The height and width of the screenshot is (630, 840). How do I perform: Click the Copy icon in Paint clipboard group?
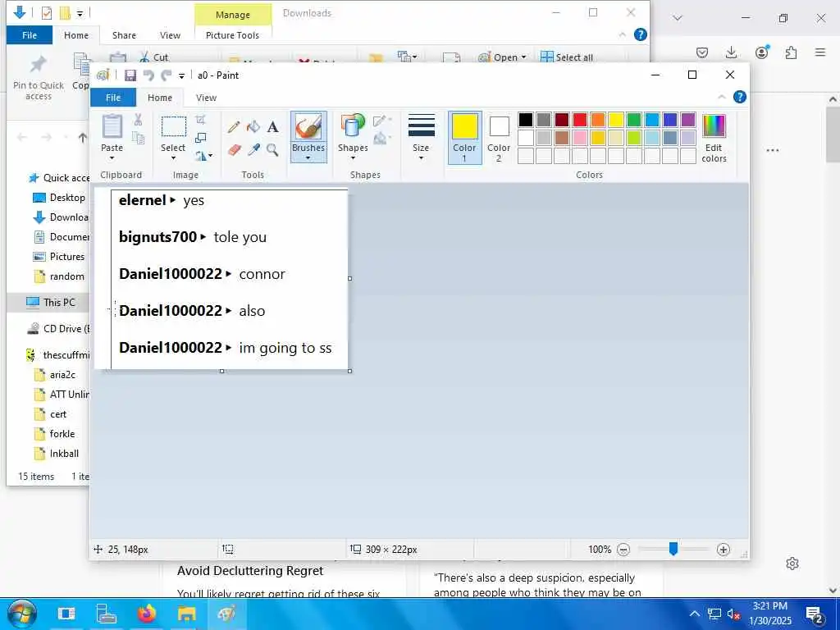point(138,138)
